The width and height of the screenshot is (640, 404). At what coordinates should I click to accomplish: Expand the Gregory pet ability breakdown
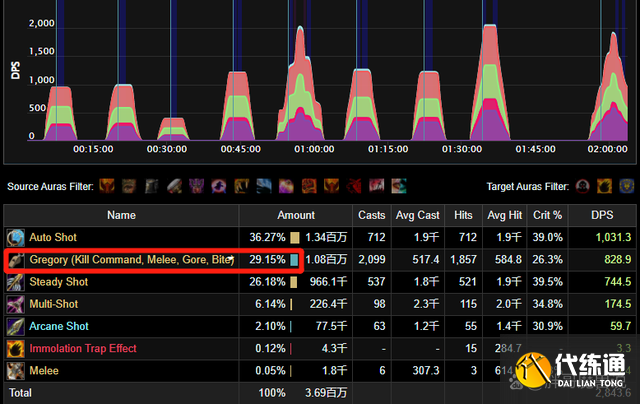click(130, 260)
